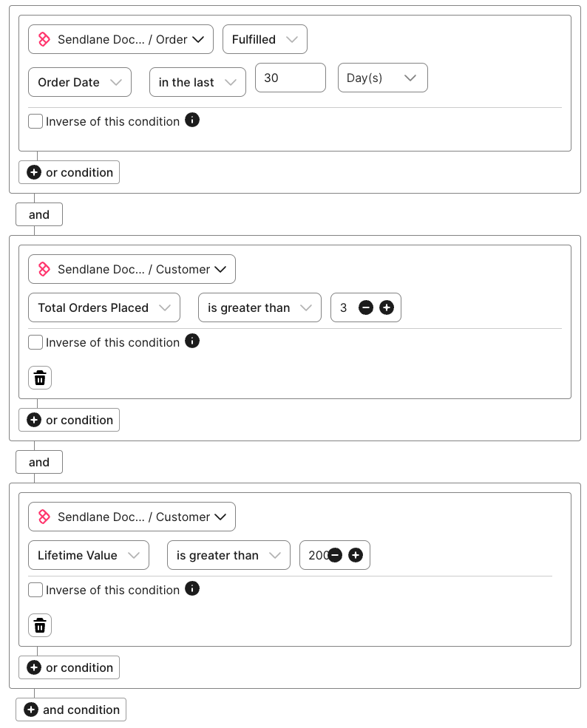Decrease Lifetime Value amount with minus
The height and width of the screenshot is (728, 587).
coord(335,555)
